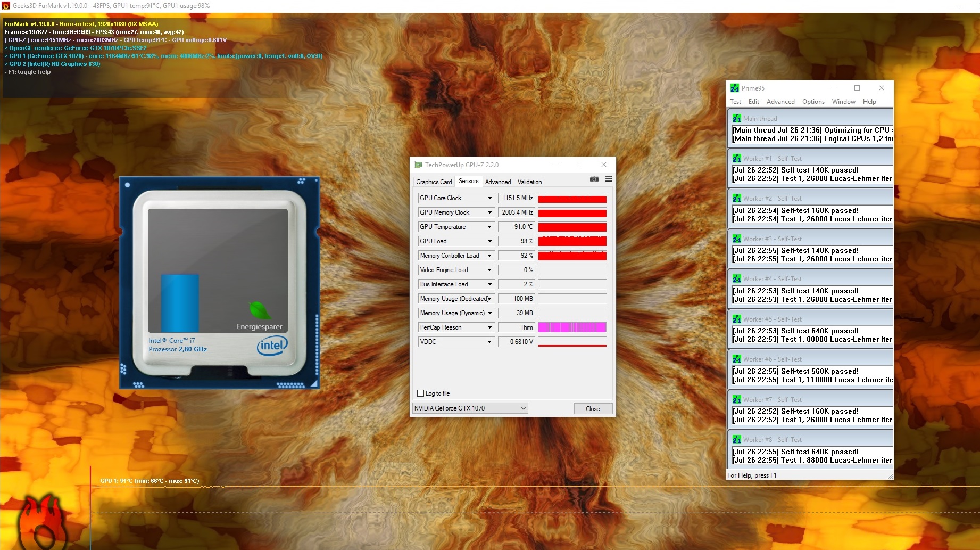Screen dimensions: 980x550
Task: Click the Prime95 title bar app icon
Action: tap(735, 88)
